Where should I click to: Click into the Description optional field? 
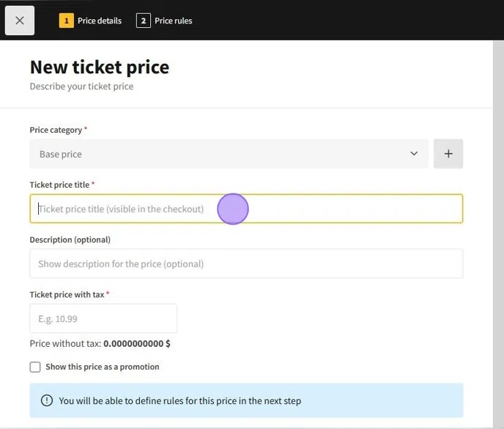pos(246,263)
